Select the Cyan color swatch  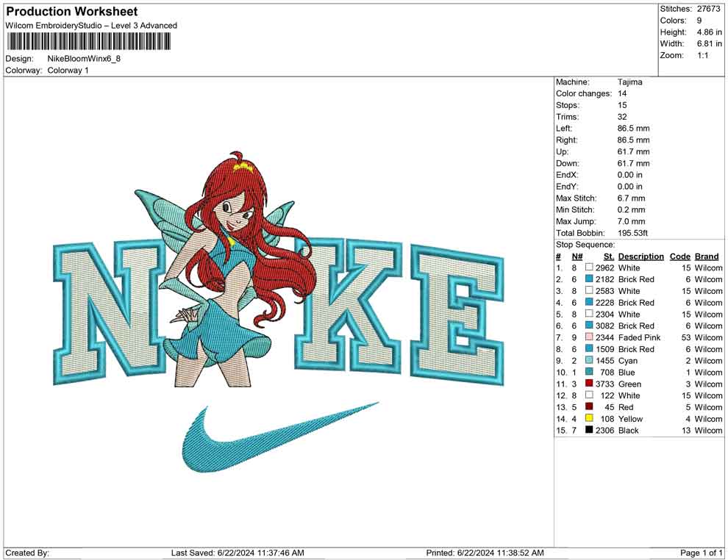click(x=589, y=360)
